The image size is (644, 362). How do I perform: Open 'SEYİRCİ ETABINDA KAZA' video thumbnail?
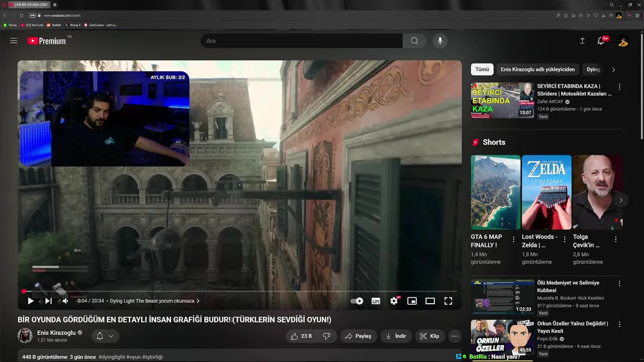tap(503, 101)
